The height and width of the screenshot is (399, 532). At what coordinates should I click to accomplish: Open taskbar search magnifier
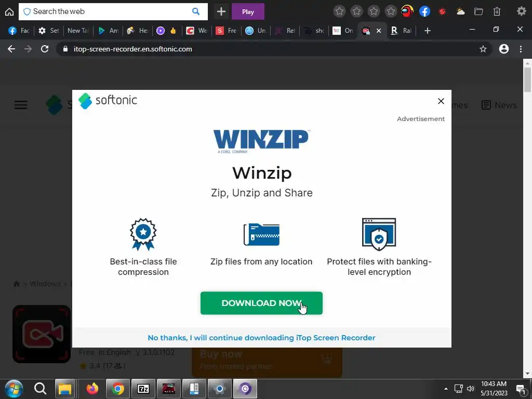(x=40, y=389)
